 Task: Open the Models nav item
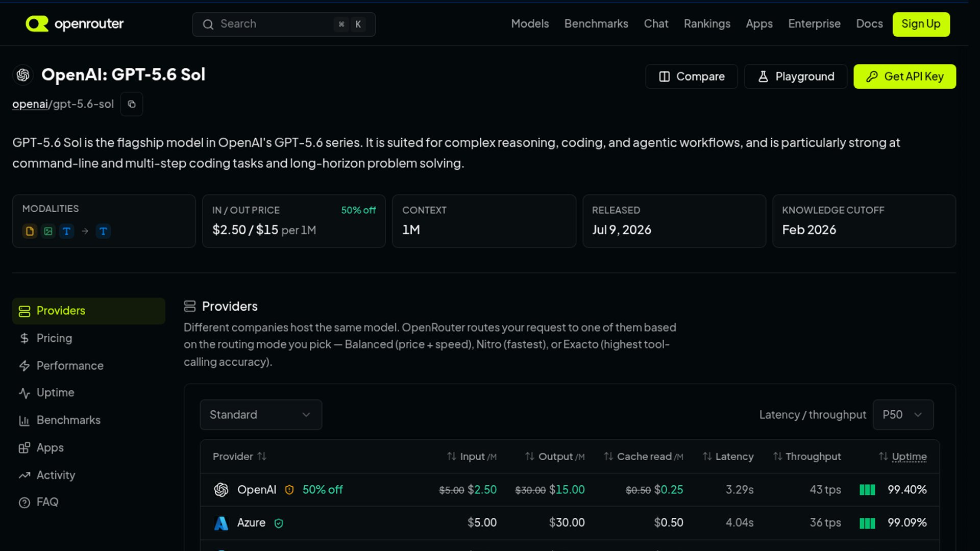(530, 24)
